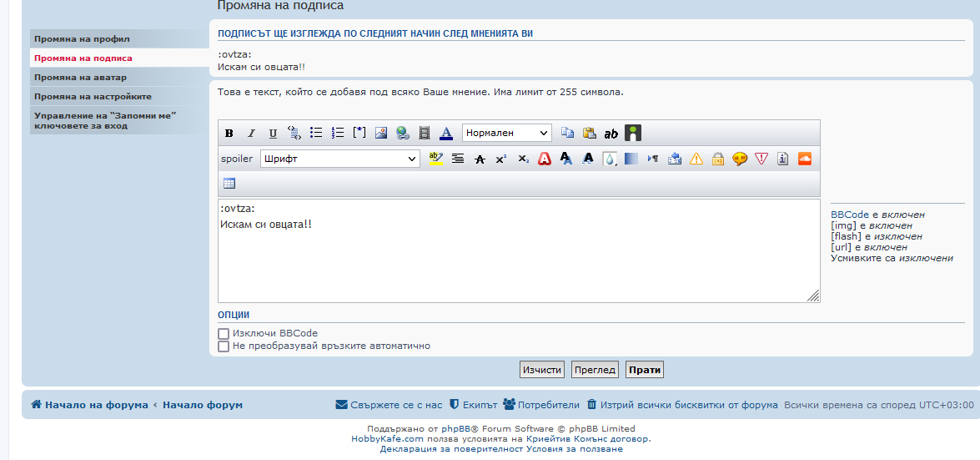Viewport: 980px width, 460px height.
Task: Click the paste clipboard icon
Action: (x=590, y=133)
